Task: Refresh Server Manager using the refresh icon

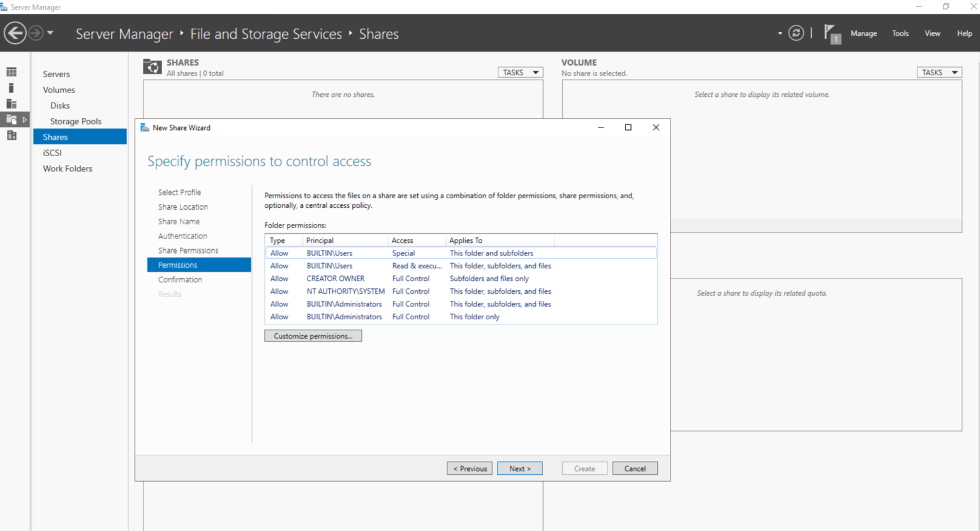Action: [796, 33]
